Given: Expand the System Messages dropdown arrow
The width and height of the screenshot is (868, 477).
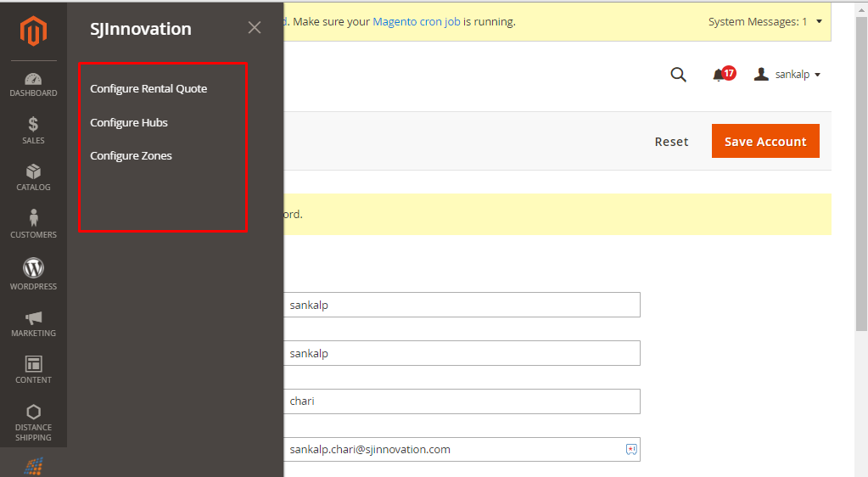Looking at the screenshot, I should (819, 21).
